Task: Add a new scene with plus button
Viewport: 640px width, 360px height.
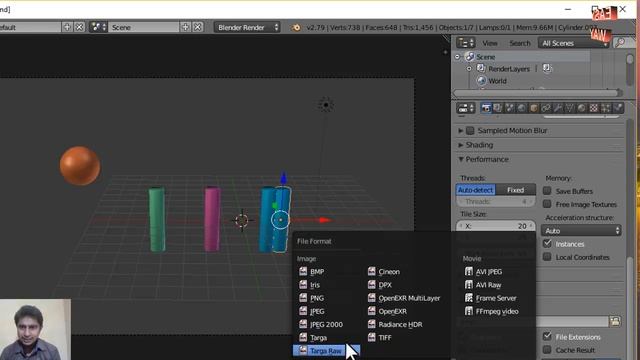Action: click(185, 27)
